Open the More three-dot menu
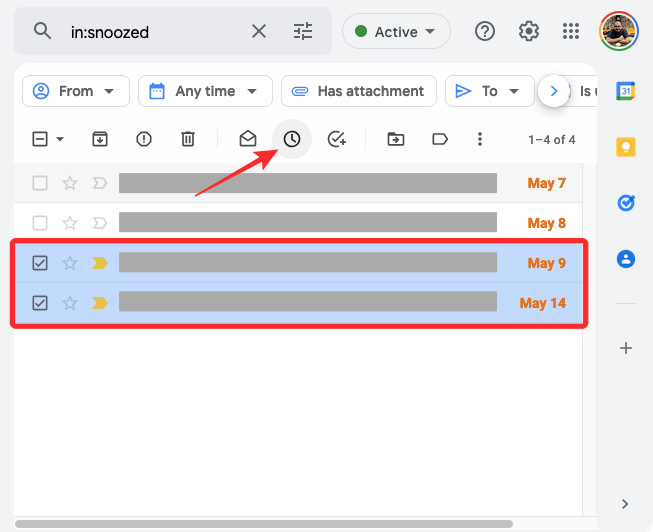Image resolution: width=653 pixels, height=532 pixels. (480, 139)
